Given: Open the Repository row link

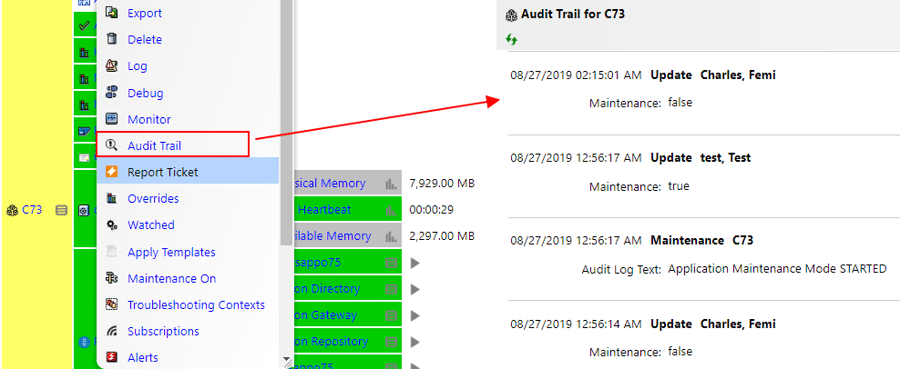Looking at the screenshot, I should coord(331,341).
